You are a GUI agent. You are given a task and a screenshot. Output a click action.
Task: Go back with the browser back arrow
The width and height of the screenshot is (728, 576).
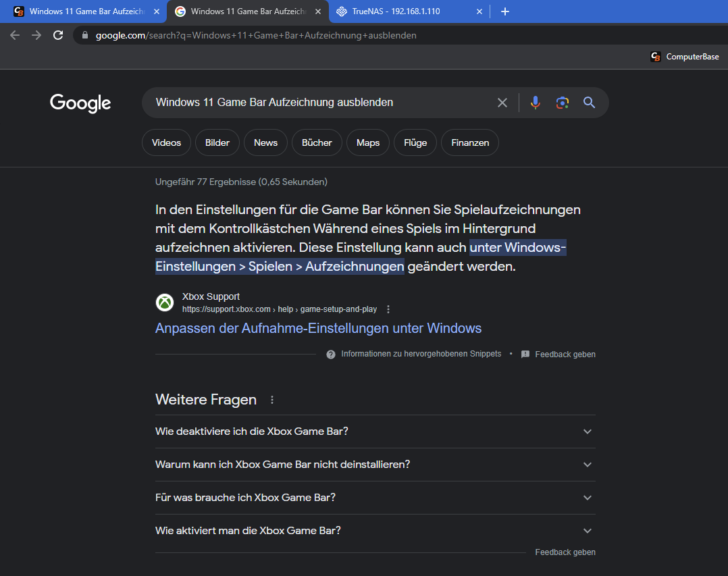pyautogui.click(x=15, y=35)
